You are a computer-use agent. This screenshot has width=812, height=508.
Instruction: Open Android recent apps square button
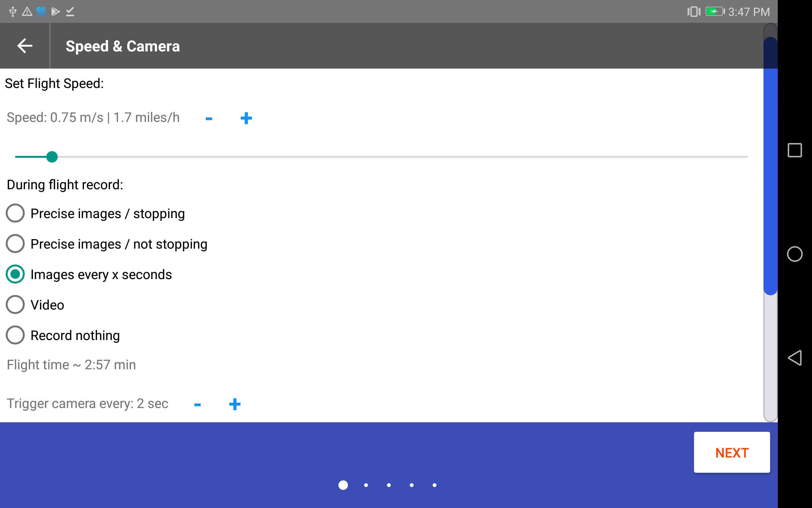pyautogui.click(x=795, y=150)
